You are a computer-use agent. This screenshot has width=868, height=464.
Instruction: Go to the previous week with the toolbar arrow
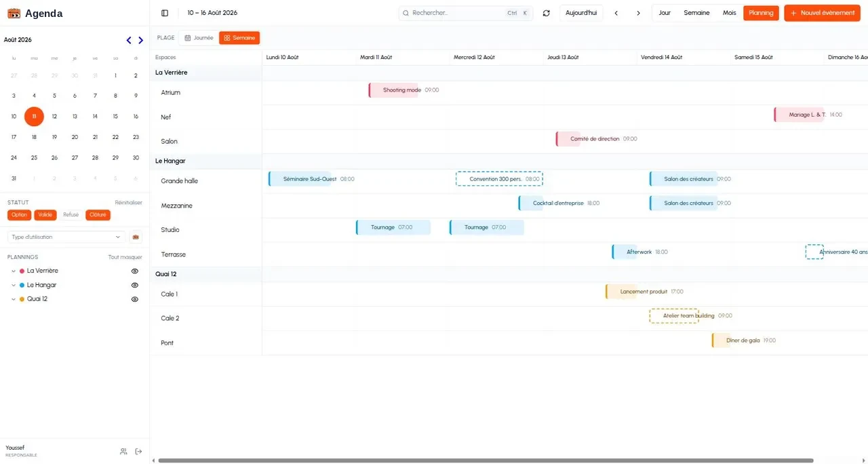tap(616, 13)
